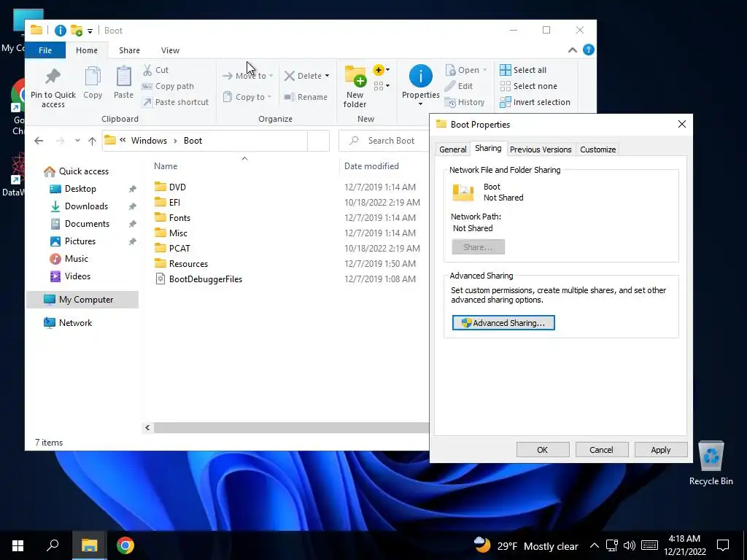
Task: Go up one folder level arrow
Action: coord(92,141)
